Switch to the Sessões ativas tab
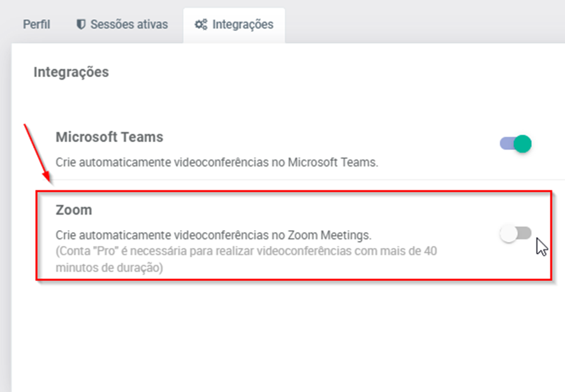Image resolution: width=565 pixels, height=392 pixels. [x=129, y=25]
